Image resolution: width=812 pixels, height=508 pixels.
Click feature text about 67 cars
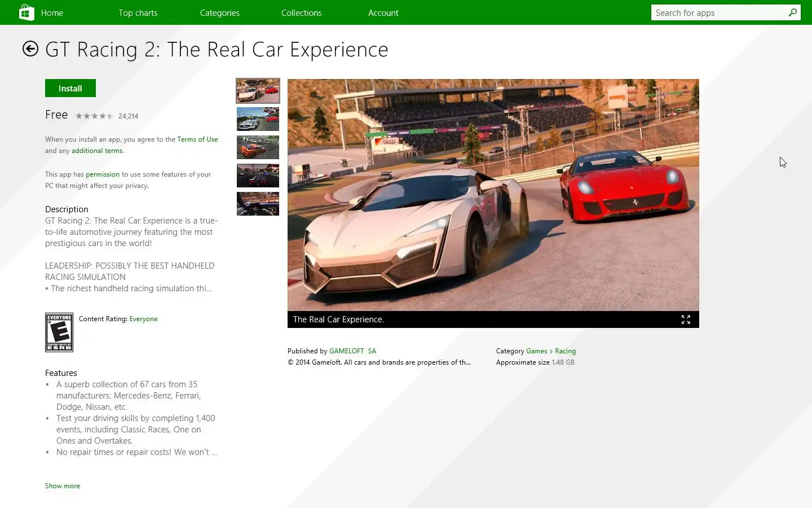[x=129, y=396]
